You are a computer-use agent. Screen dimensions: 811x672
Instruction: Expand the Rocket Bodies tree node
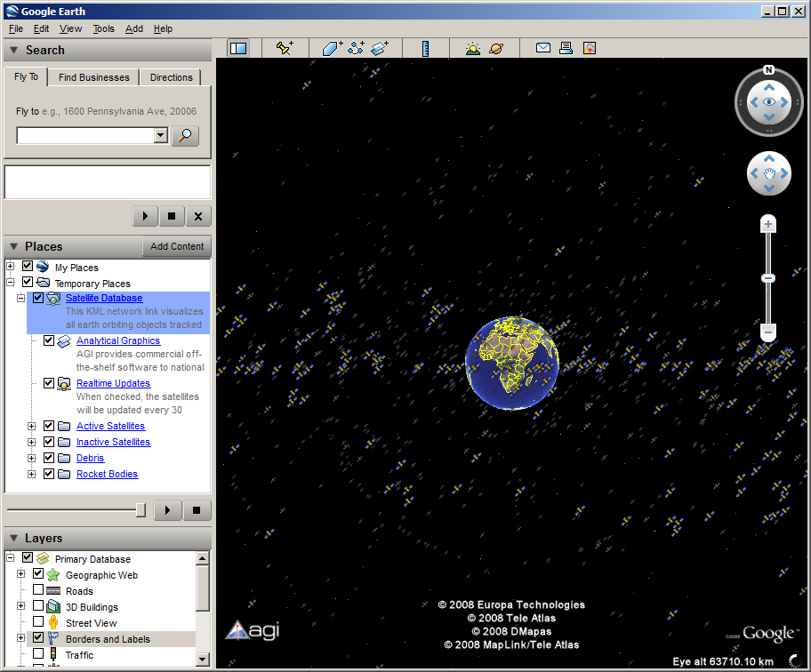(x=32, y=475)
